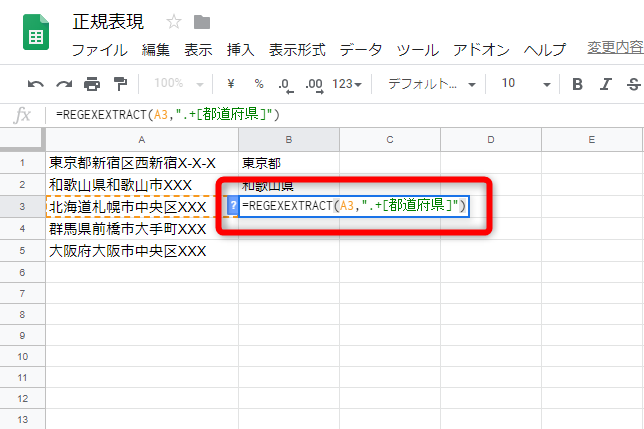Select cell B2 showing 和歌山県
644x429 pixels.
tap(289, 185)
